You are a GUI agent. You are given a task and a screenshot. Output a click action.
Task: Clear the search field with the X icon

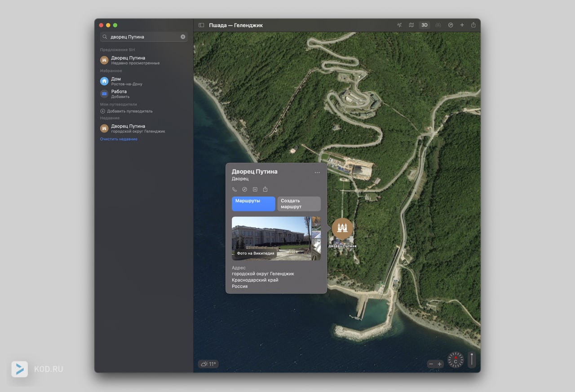pyautogui.click(x=183, y=37)
